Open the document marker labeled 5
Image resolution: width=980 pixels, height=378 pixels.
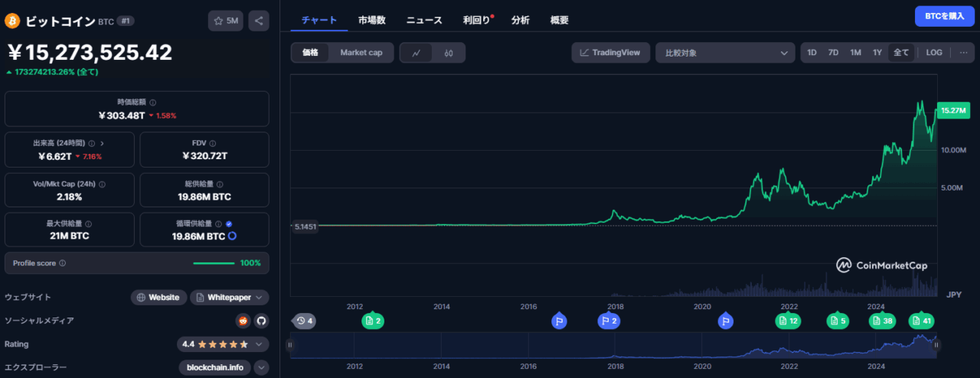point(838,321)
